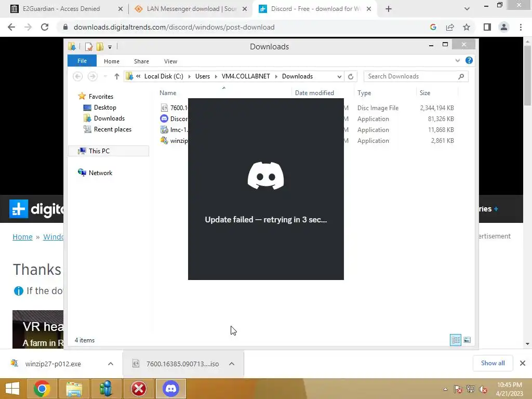Open View ribbon tab in Explorer
532x399 pixels.
170,61
